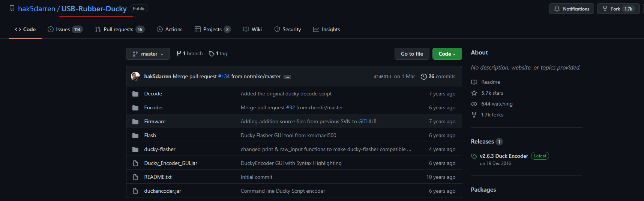Click the Firmware folder icon
644x201 pixels.
click(135, 121)
